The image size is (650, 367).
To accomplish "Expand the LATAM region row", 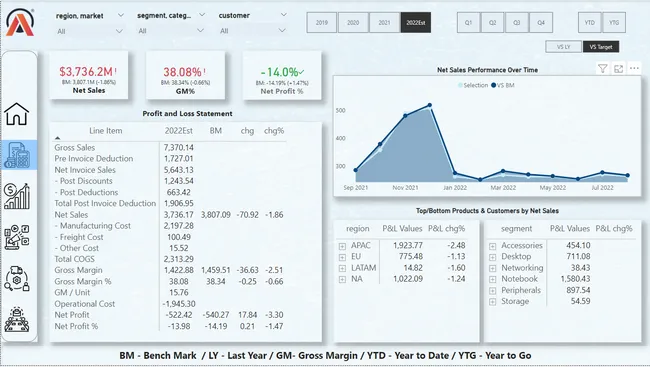I will click(342, 268).
